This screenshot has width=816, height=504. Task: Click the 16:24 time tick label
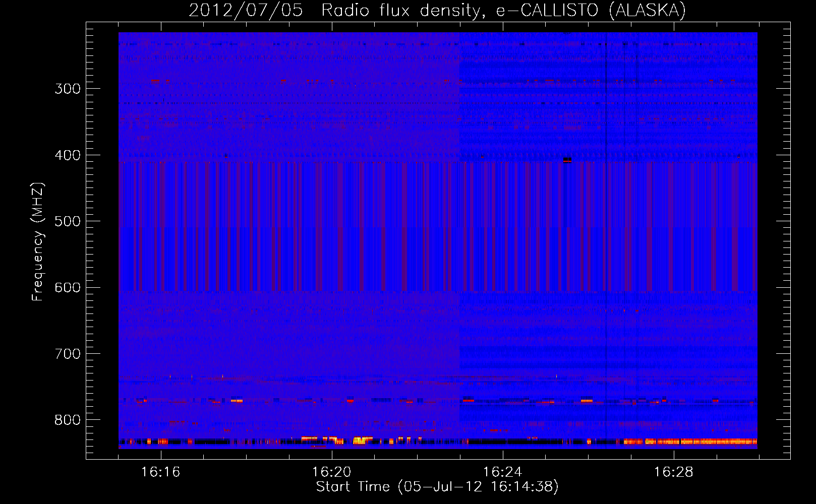point(502,472)
